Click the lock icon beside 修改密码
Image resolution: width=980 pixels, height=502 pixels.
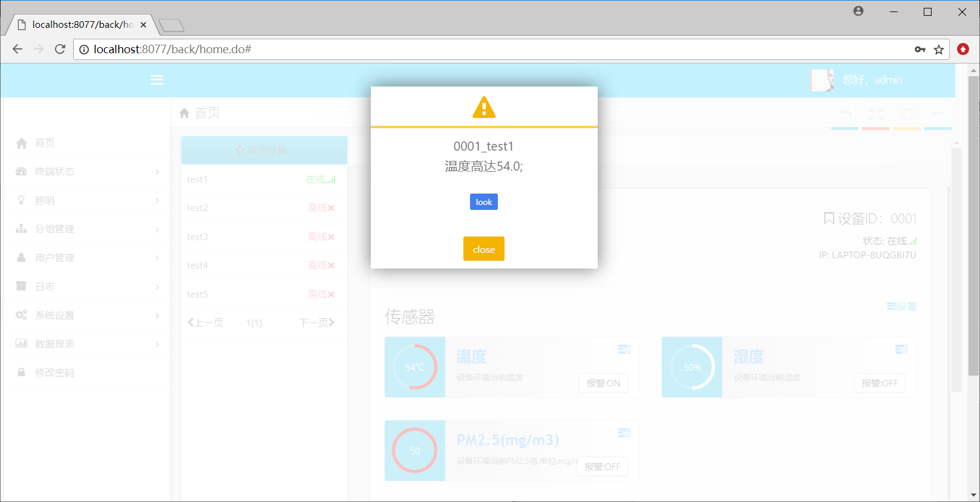coord(21,372)
